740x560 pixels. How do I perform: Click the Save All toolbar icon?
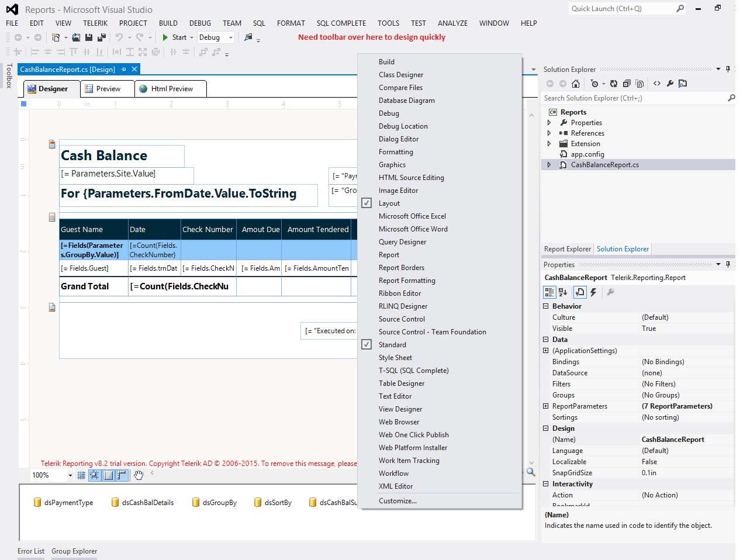coord(101,37)
